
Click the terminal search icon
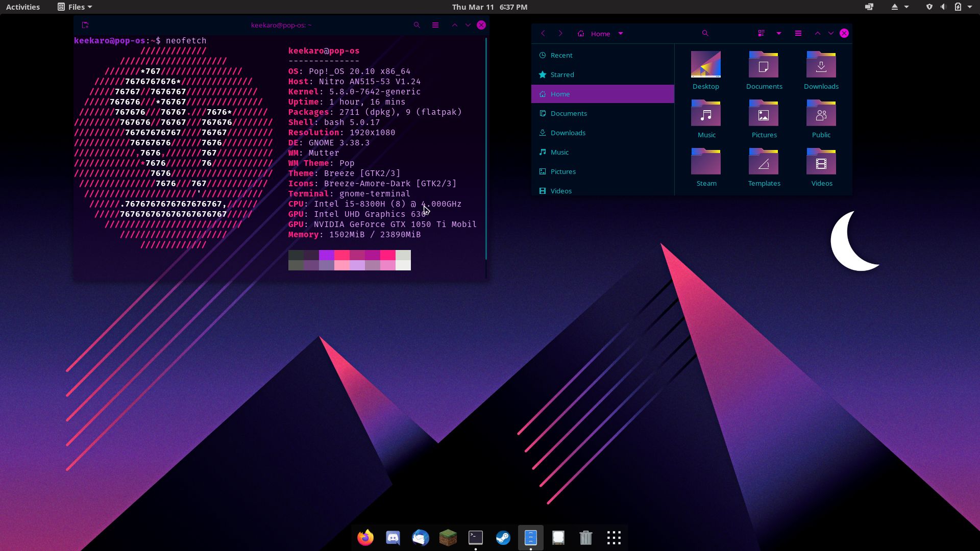point(417,24)
